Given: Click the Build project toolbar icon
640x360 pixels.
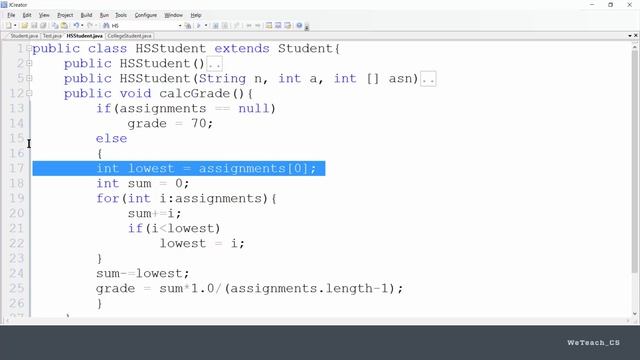Looking at the screenshot, I should point(225,26).
